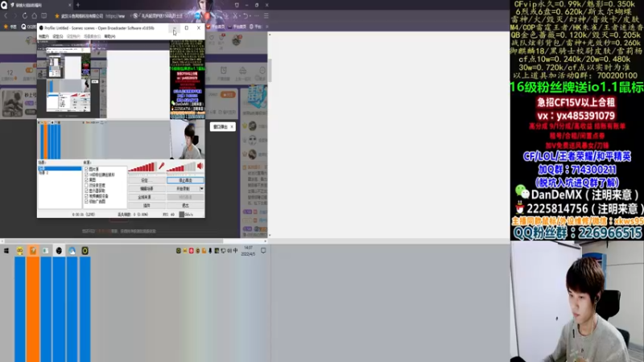Open the three-dot more tools icon
This screenshot has width=644, height=362.
pos(256,16)
